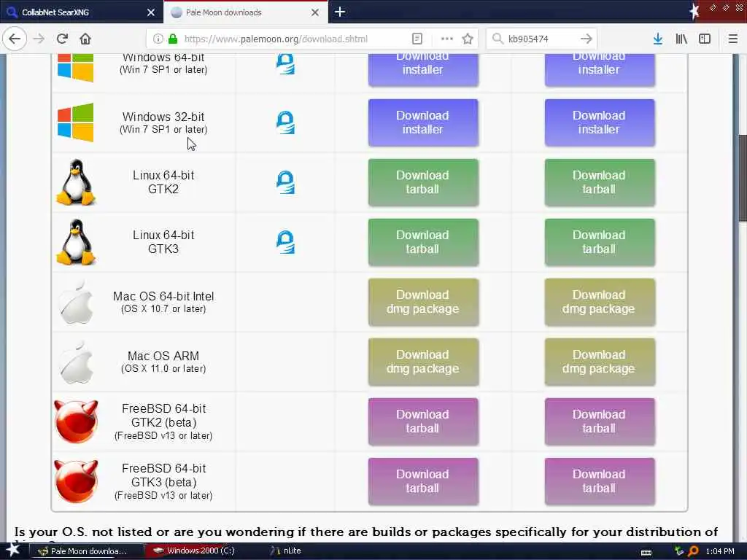Open the start menu star button

13,550
